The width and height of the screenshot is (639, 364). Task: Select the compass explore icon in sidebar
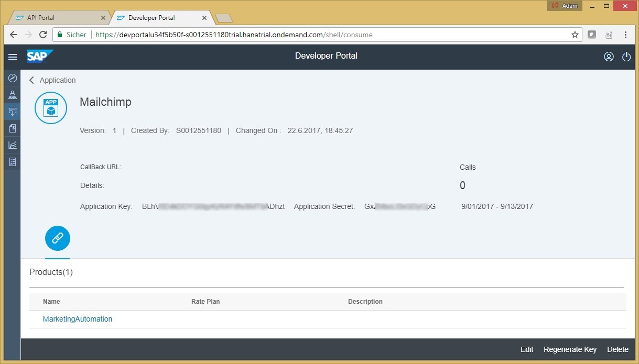(12, 78)
